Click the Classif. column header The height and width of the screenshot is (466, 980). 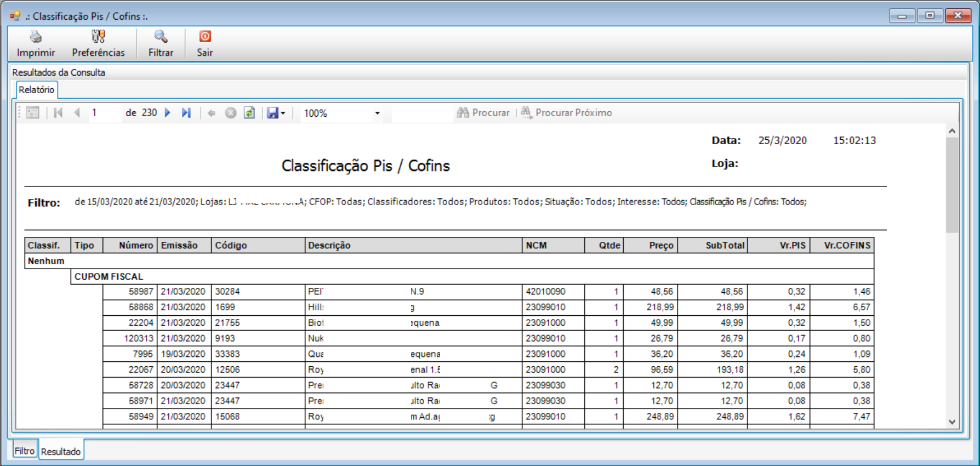click(48, 245)
